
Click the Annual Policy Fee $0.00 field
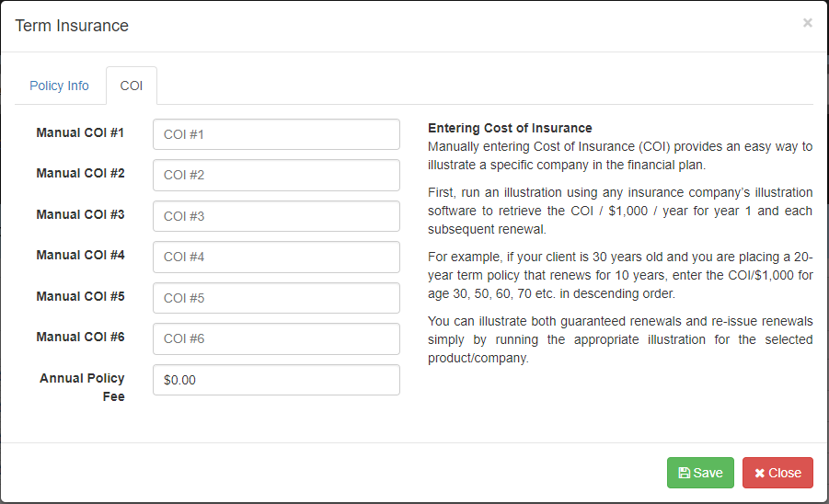point(276,380)
